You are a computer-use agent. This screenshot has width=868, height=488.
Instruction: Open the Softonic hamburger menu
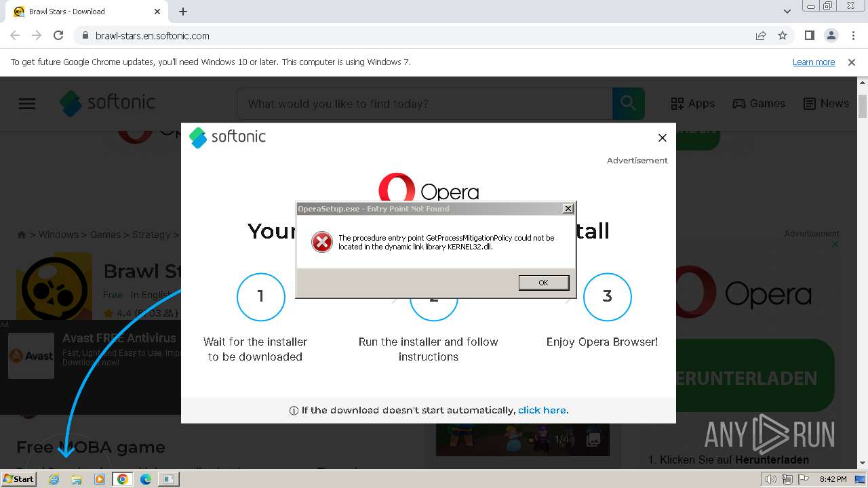pos(27,104)
